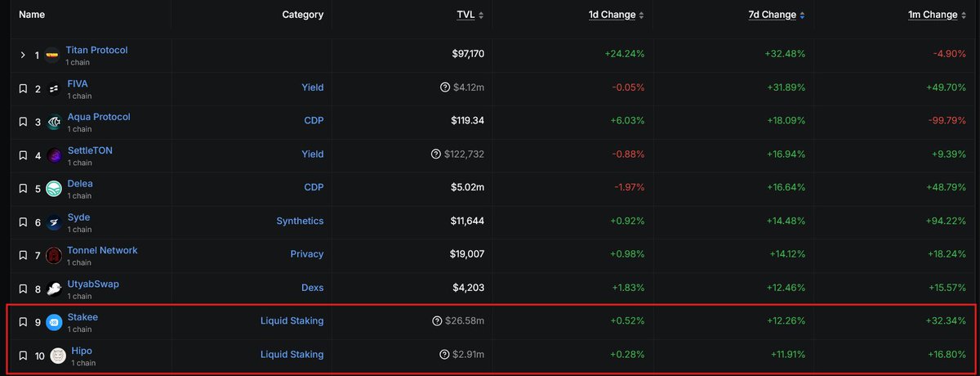The width and height of the screenshot is (980, 376).
Task: Select the +24.24% 1d change value
Action: [625, 53]
